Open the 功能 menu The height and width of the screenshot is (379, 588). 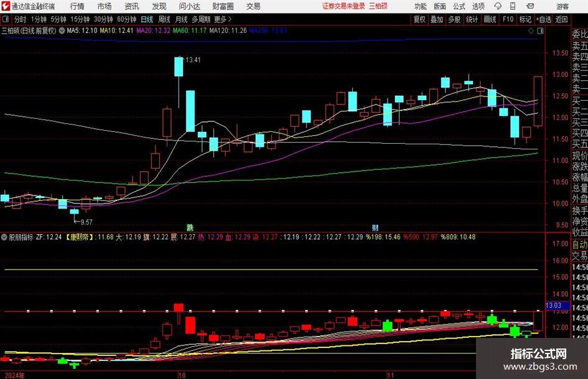[421, 6]
